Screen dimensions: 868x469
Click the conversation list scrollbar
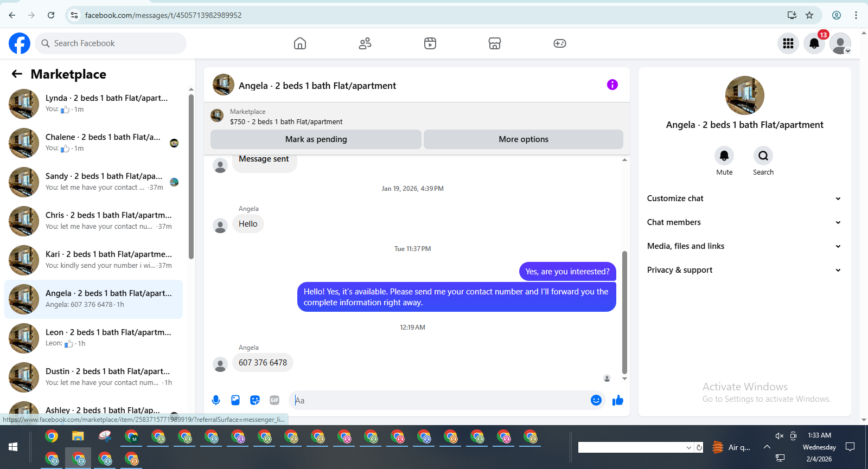tap(191, 176)
